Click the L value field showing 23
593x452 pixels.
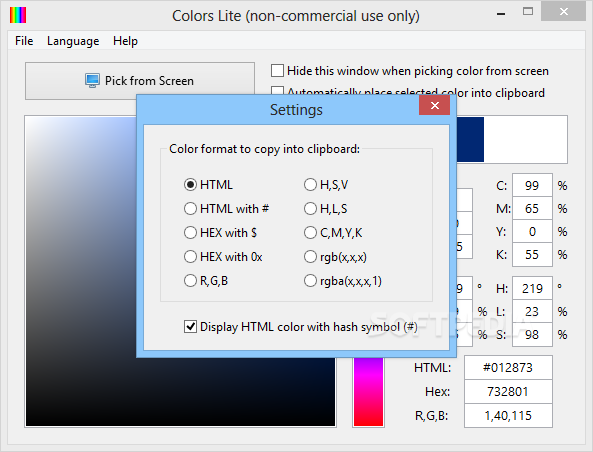[532, 312]
